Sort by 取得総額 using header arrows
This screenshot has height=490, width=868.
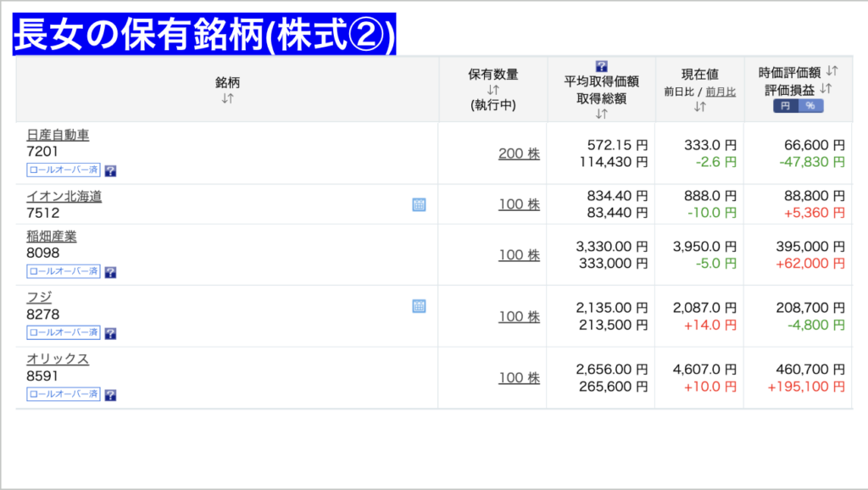602,114
